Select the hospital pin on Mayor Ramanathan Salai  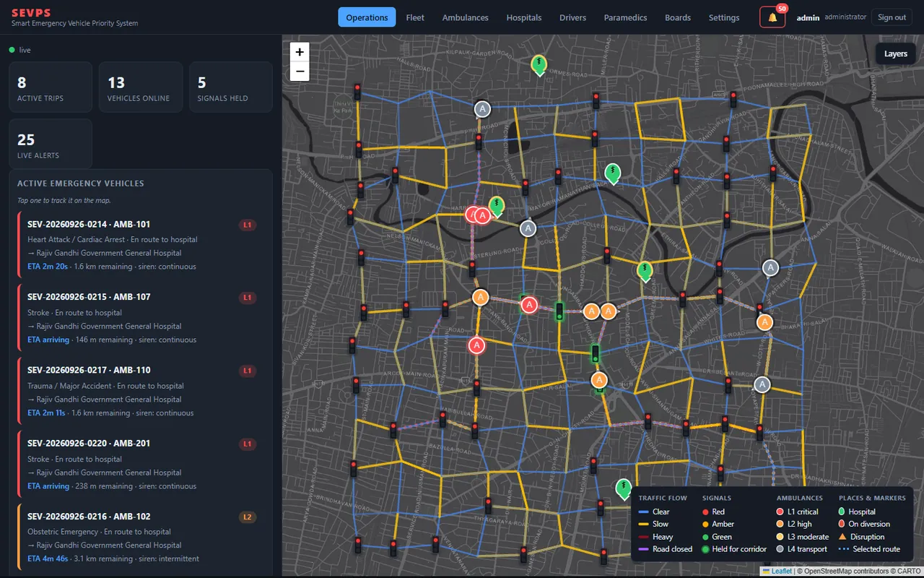(x=613, y=173)
